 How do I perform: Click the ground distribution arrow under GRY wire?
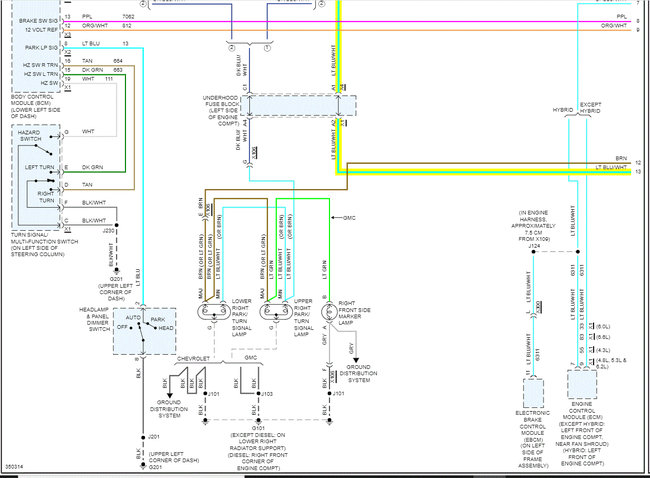click(356, 360)
